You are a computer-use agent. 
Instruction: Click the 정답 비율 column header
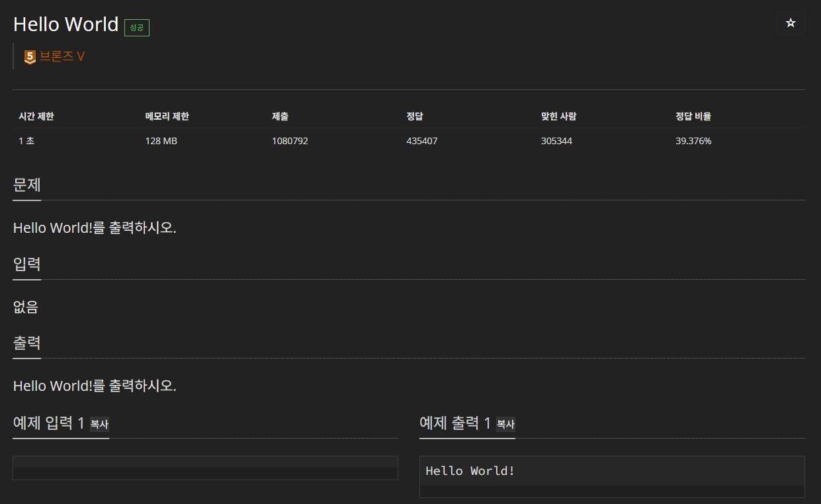[x=693, y=116]
